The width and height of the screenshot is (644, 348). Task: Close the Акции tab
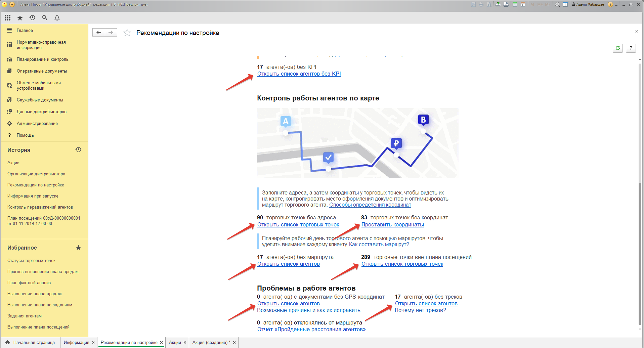(x=185, y=343)
